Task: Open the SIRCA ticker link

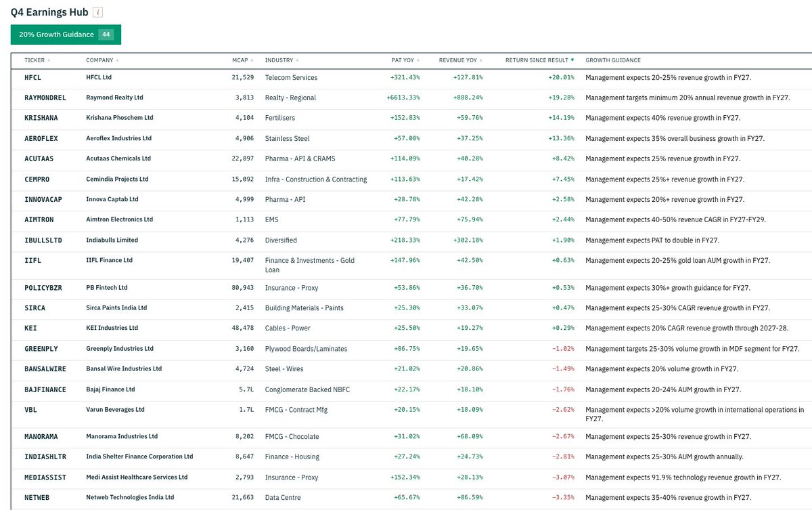Action: pyautogui.click(x=35, y=308)
